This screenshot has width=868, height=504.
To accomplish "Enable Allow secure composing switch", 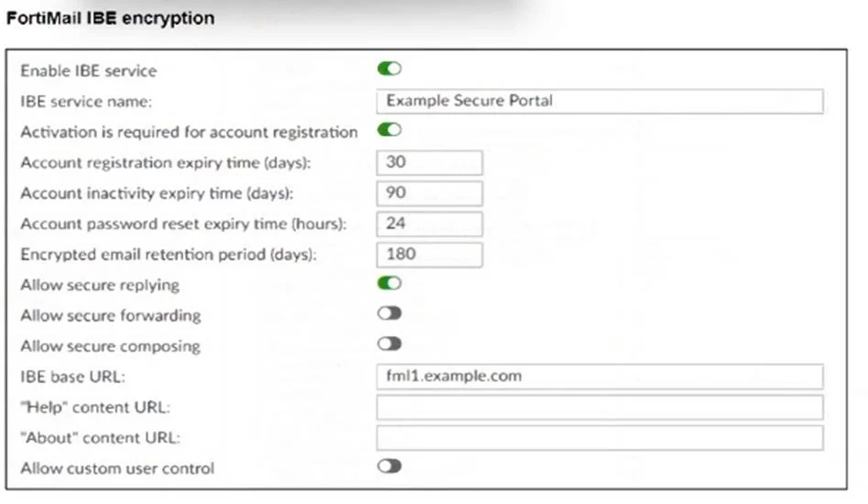I will click(x=390, y=345).
